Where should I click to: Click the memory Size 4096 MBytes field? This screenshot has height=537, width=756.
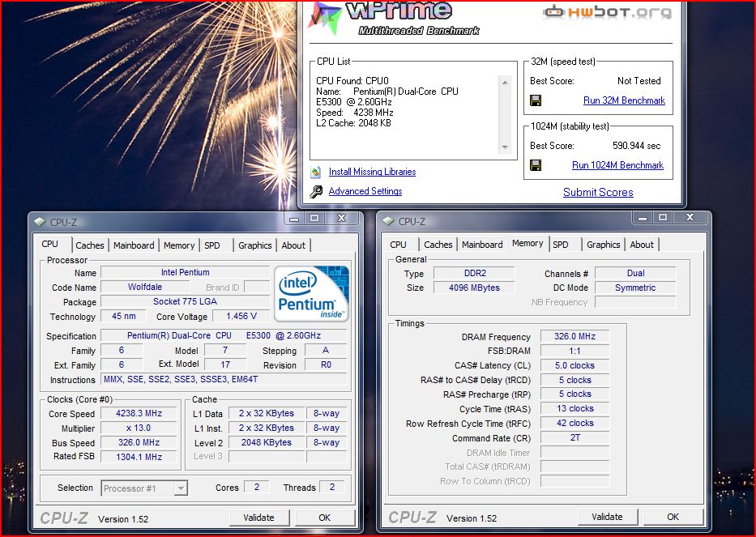click(475, 288)
